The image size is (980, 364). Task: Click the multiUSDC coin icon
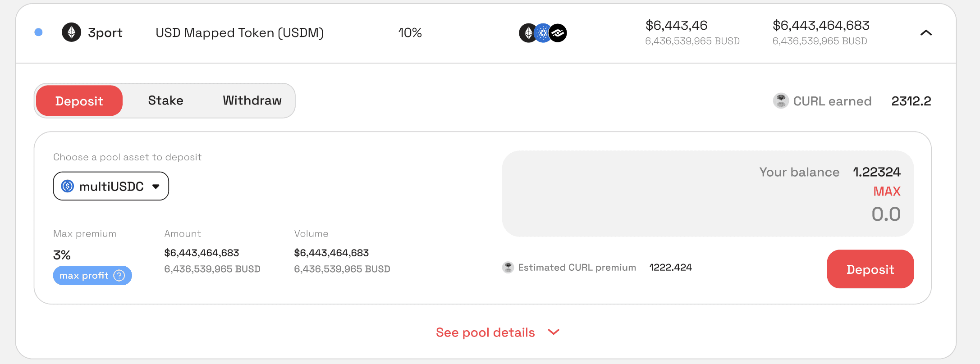click(x=68, y=186)
